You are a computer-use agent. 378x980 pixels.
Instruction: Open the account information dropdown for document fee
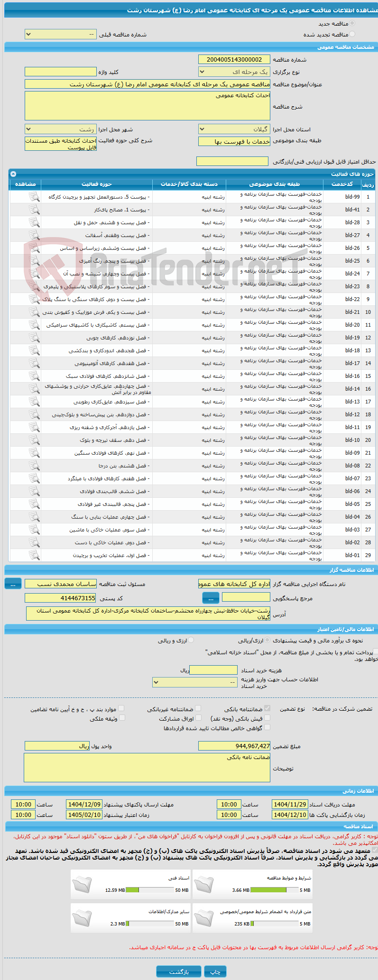(x=195, y=682)
